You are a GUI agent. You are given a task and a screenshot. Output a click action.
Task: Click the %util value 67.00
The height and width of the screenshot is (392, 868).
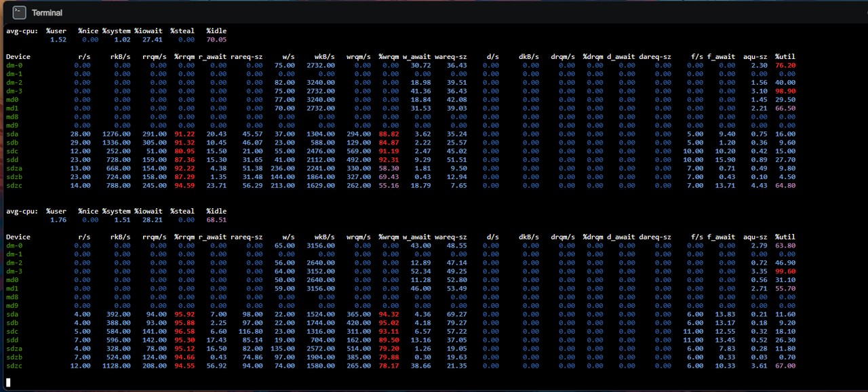[x=785, y=366]
